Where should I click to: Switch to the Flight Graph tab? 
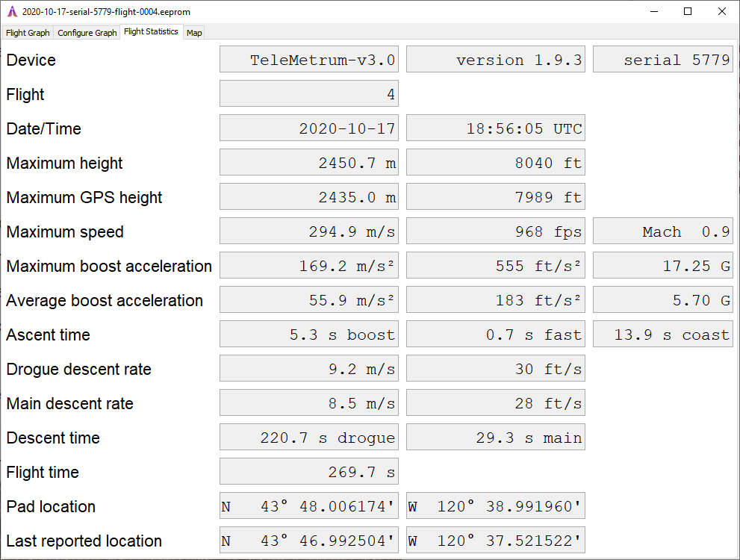(x=28, y=33)
